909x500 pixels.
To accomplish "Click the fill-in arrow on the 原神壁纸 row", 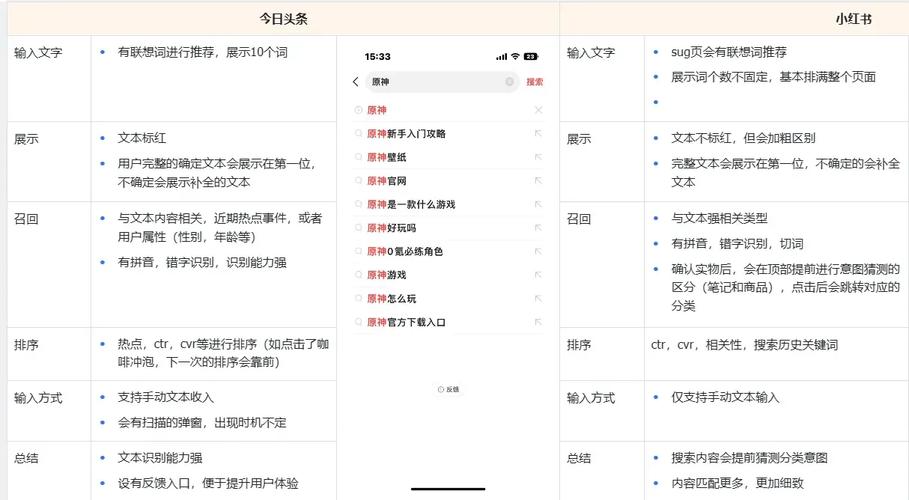I will click(x=538, y=157).
